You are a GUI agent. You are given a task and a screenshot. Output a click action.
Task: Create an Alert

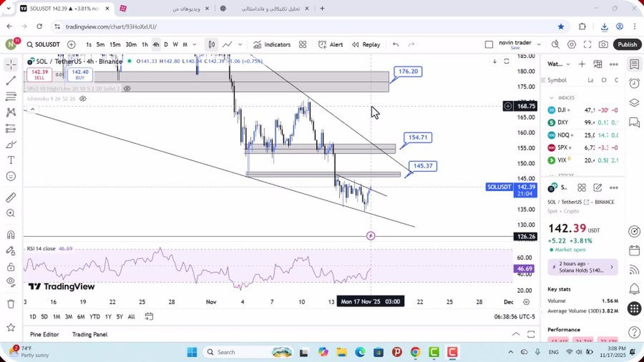331,45
